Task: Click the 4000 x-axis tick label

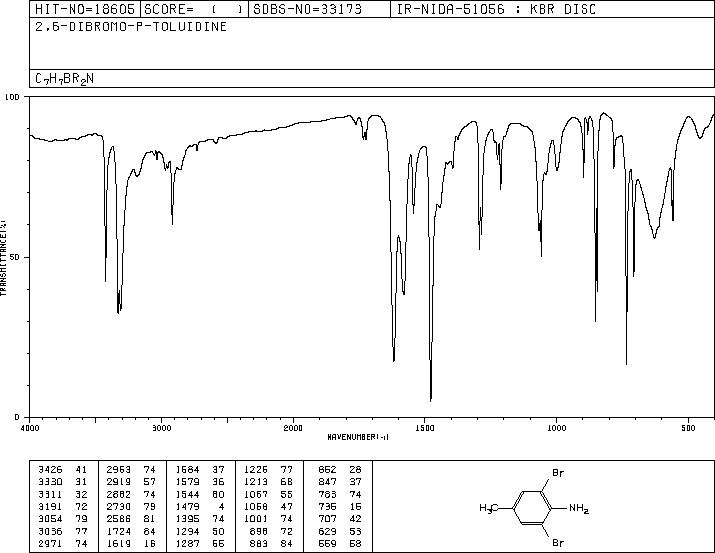Action: click(30, 428)
